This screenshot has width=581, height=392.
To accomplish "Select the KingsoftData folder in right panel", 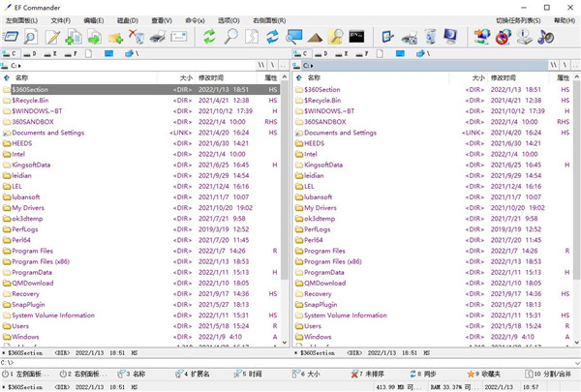I will click(325, 165).
